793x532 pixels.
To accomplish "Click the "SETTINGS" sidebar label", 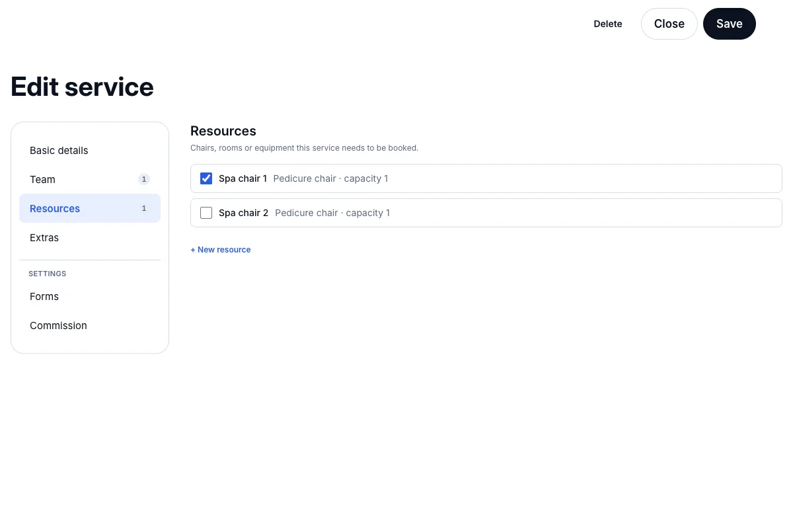I will (x=48, y=274).
